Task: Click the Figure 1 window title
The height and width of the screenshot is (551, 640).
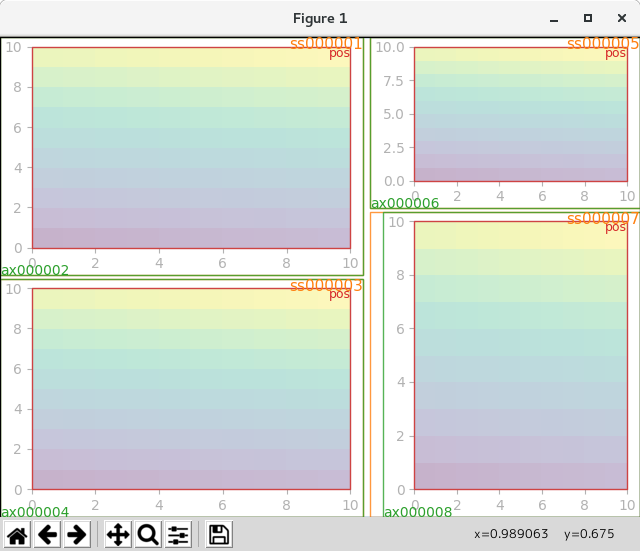Action: click(x=320, y=18)
